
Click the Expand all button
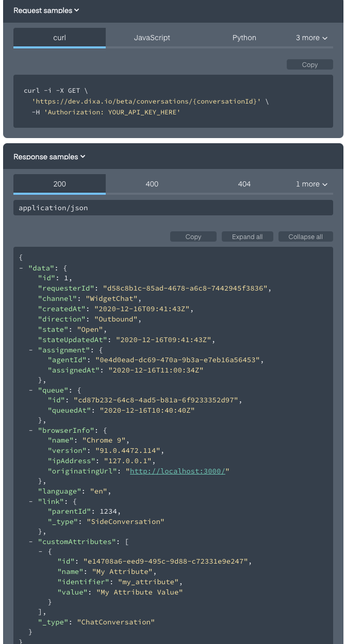point(248,236)
